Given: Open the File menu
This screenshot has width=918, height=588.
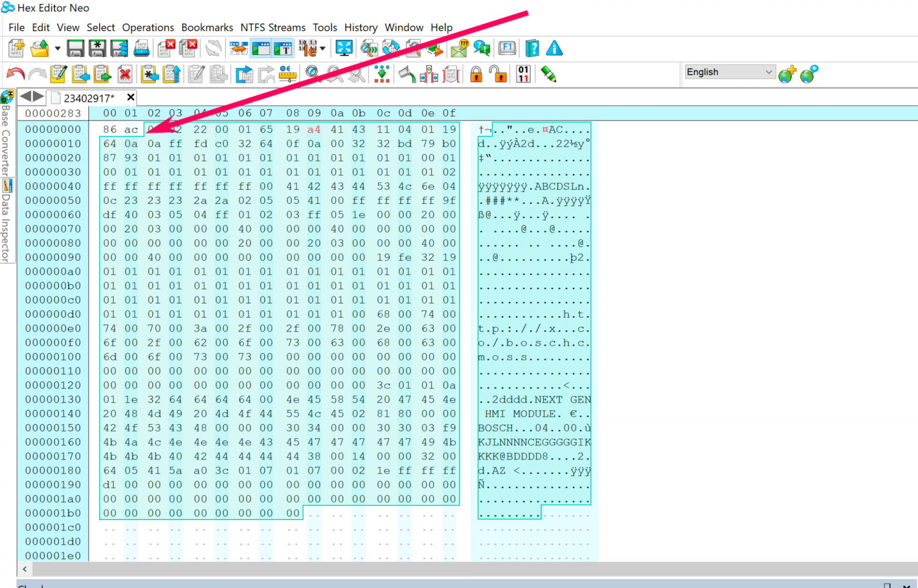Looking at the screenshot, I should (17, 28).
